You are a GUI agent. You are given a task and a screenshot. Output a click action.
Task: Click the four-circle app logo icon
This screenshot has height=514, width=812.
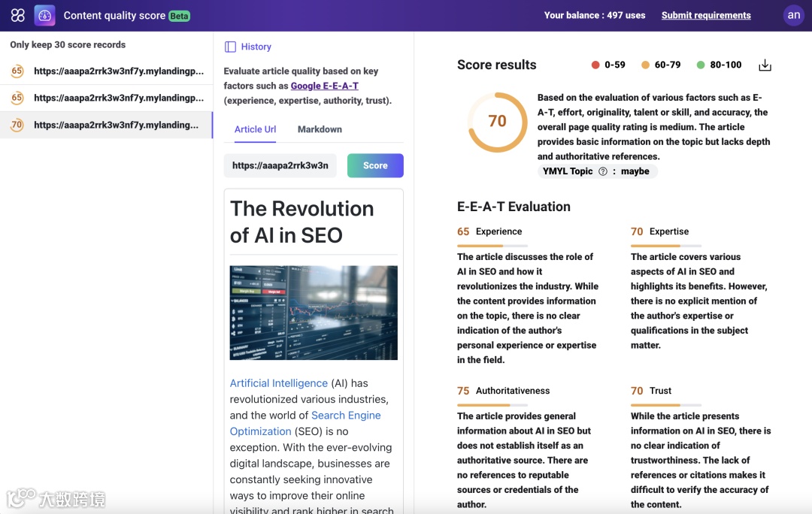(x=17, y=15)
